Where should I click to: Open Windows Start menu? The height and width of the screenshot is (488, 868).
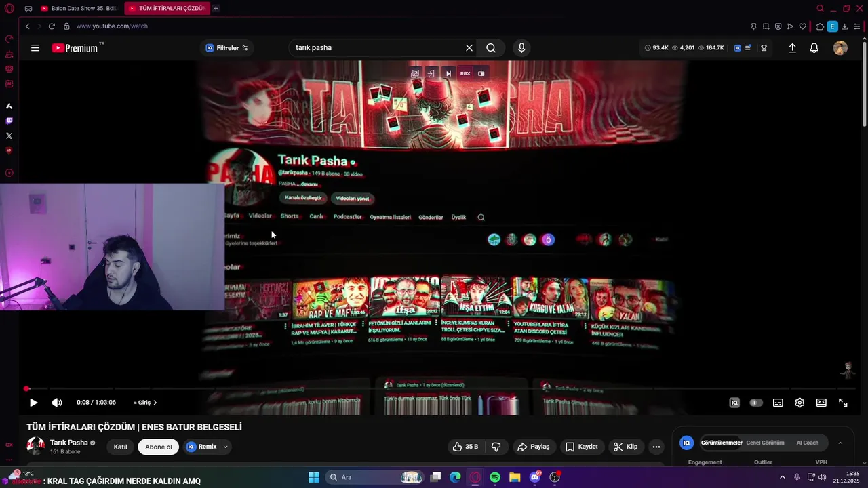pyautogui.click(x=314, y=477)
